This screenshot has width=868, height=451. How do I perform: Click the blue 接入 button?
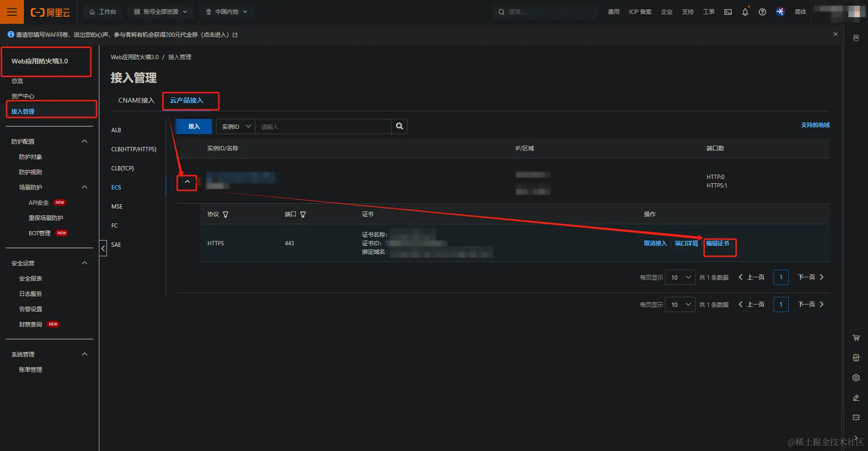(194, 126)
